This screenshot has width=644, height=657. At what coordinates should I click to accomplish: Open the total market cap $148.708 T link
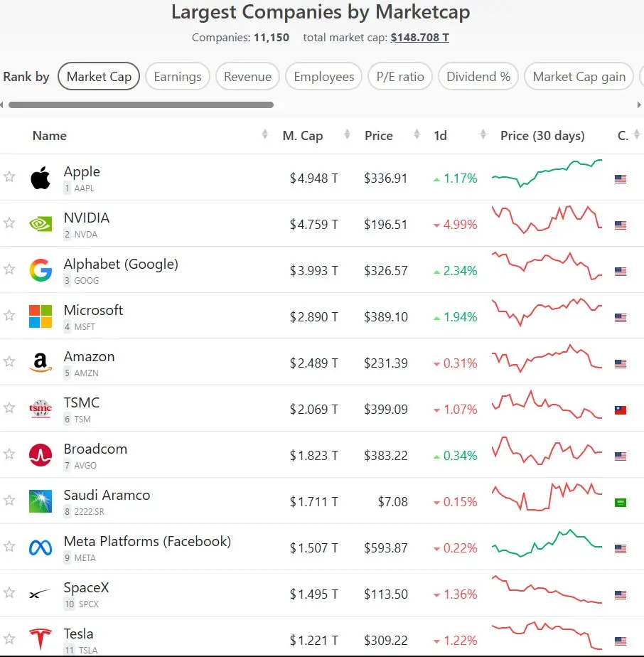click(420, 37)
